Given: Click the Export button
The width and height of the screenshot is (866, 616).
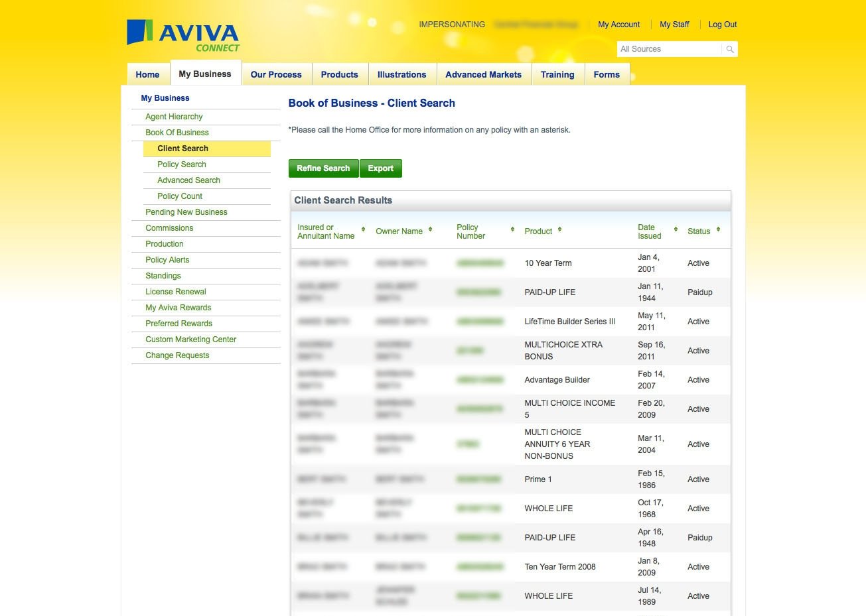Looking at the screenshot, I should [x=381, y=168].
